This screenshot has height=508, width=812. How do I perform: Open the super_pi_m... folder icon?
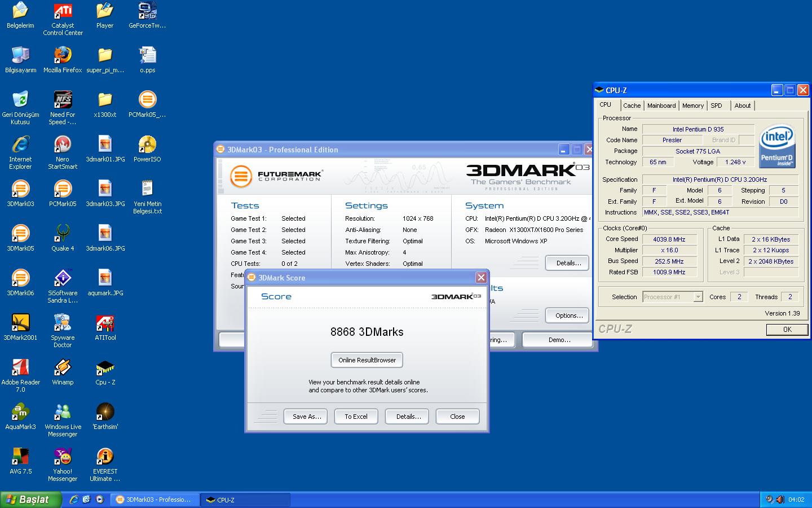105,60
